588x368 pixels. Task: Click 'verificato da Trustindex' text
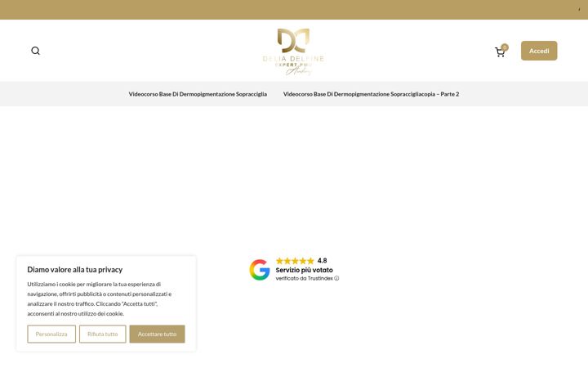[304, 279]
